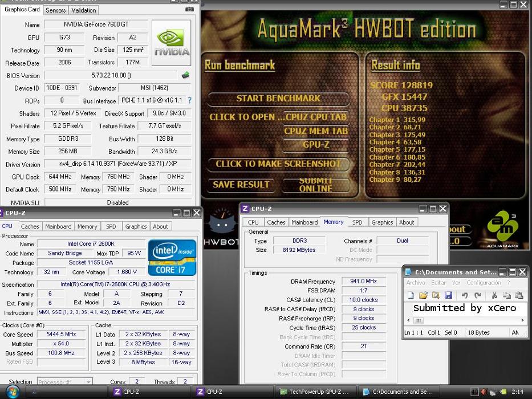Switch to Validation tab in GPU-Z

[x=83, y=10]
